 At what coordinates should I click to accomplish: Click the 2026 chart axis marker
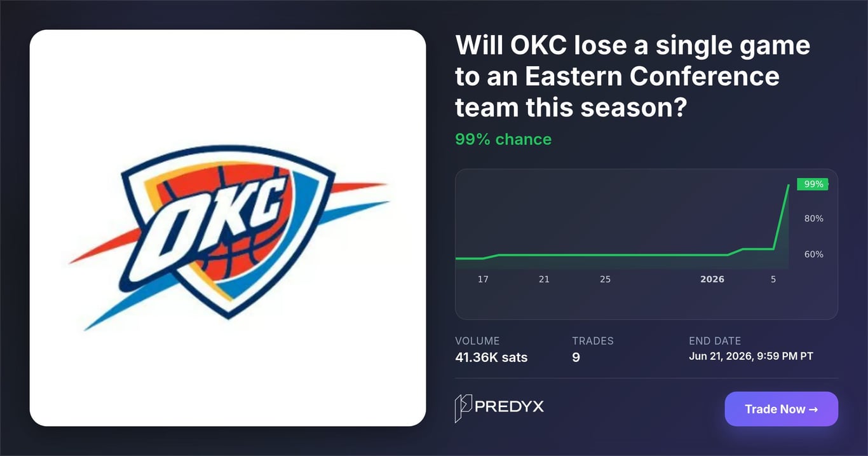click(x=712, y=279)
